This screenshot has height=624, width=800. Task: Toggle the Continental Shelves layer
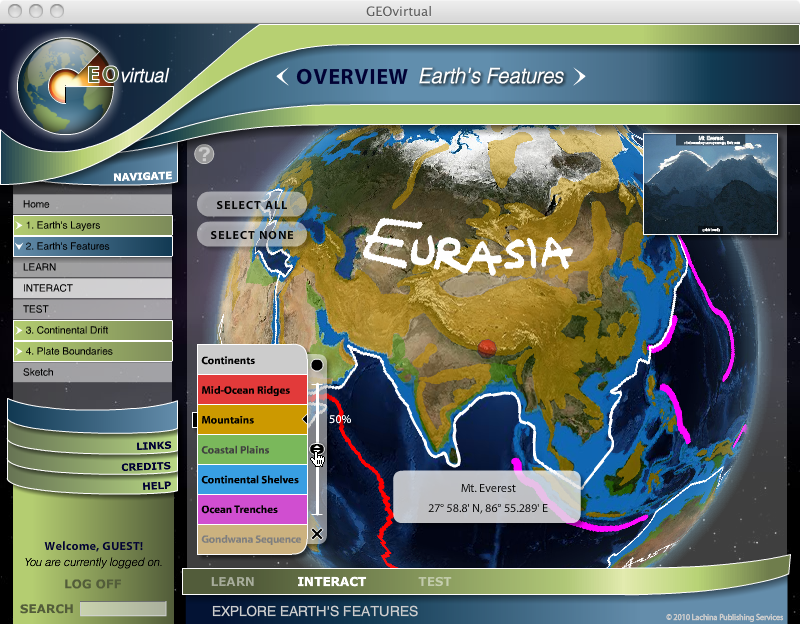[252, 480]
